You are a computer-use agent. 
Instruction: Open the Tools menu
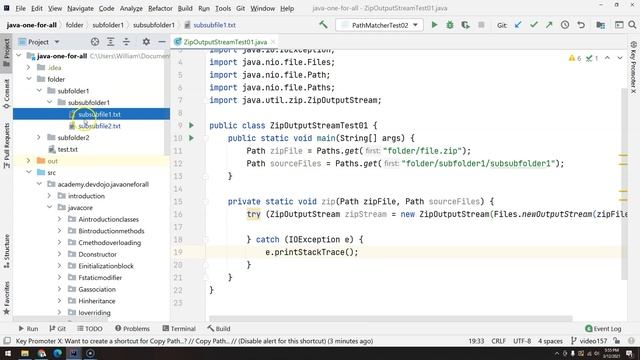point(223,8)
